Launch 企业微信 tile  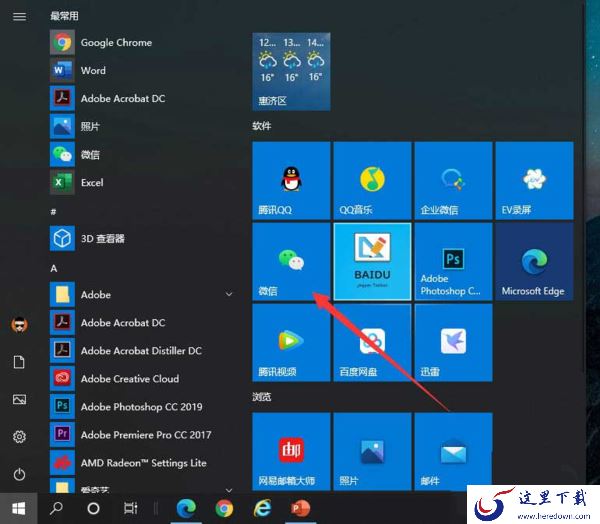point(453,180)
